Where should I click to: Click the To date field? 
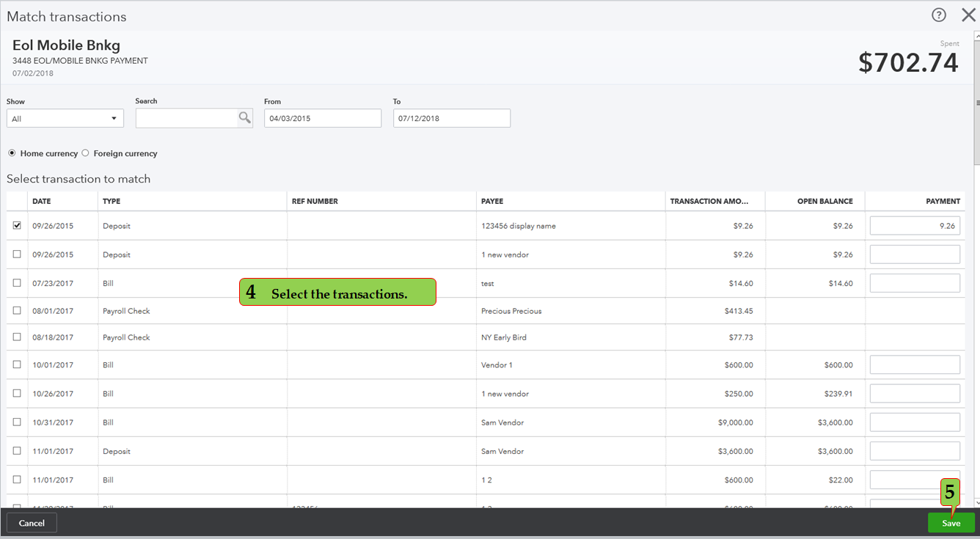[451, 117]
